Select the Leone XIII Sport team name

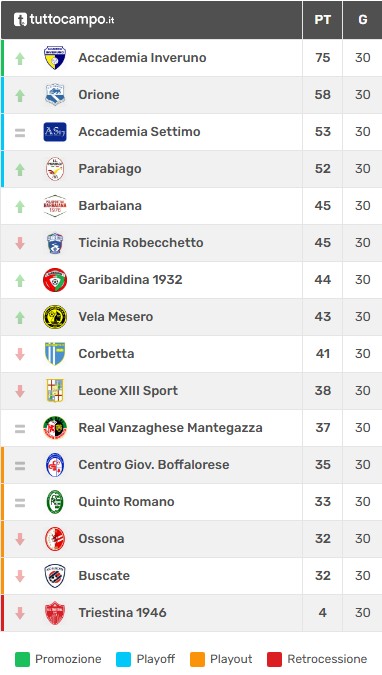(128, 391)
